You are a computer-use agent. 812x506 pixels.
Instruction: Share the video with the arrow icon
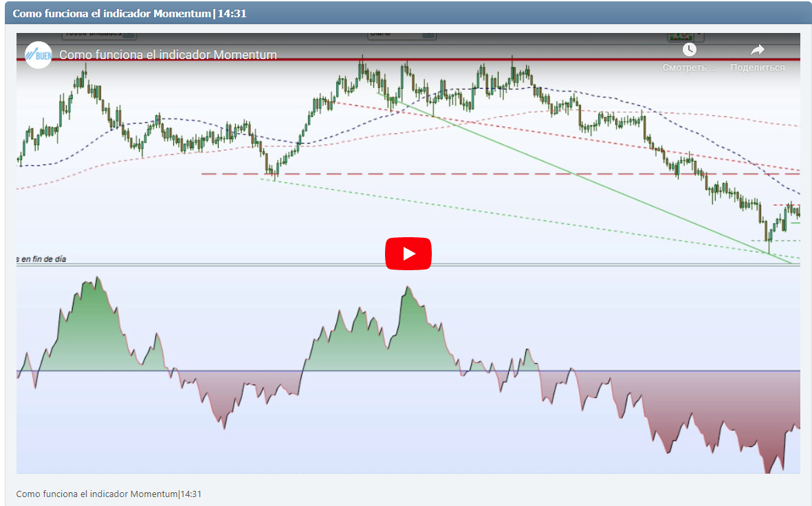(758, 49)
